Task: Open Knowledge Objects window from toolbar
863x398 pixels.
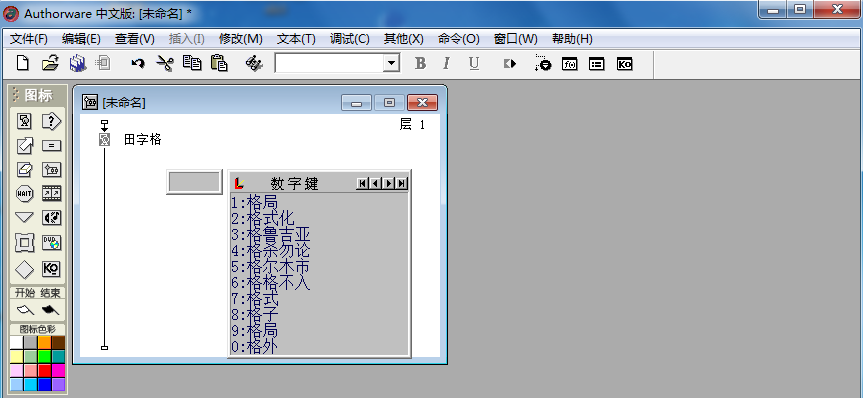Action: [624, 64]
